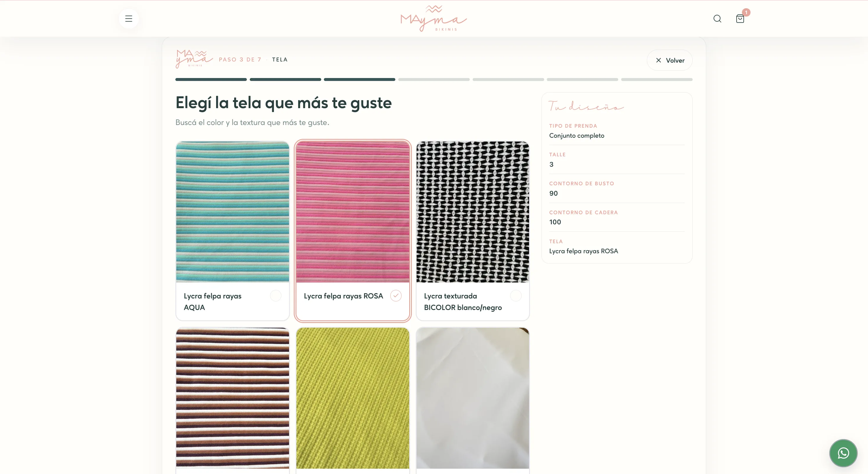Jump to second progress step bar
Screen dimensions: 868x474
click(285, 79)
